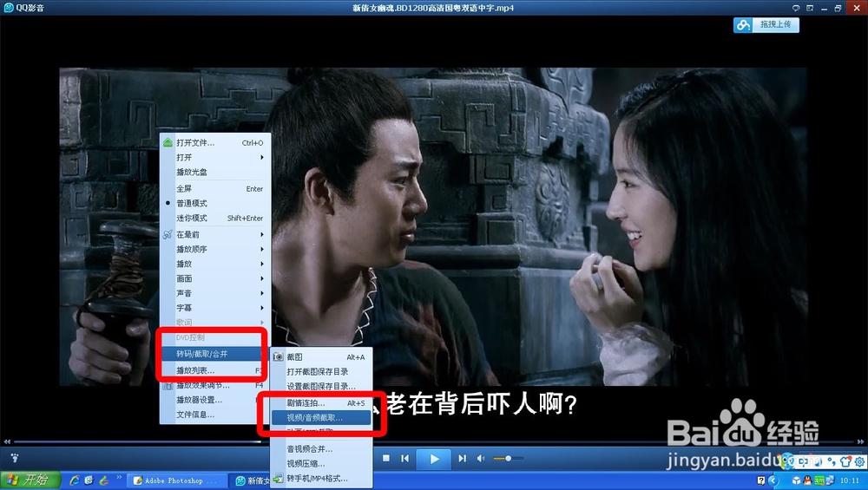868x490 pixels.
Task: Click the footprint icon in control bar
Action: click(15, 458)
